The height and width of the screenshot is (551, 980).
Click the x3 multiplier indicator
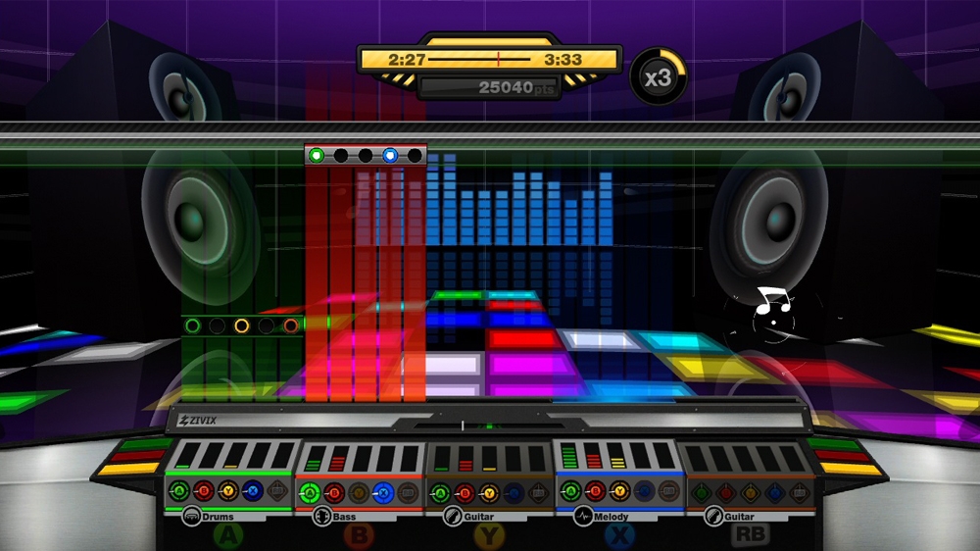pos(658,76)
